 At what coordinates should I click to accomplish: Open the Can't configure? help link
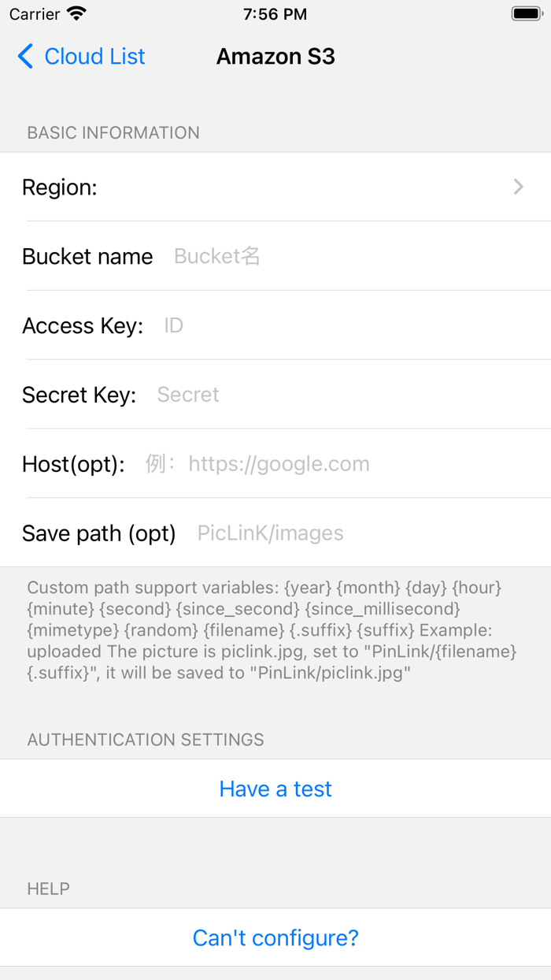coord(275,937)
